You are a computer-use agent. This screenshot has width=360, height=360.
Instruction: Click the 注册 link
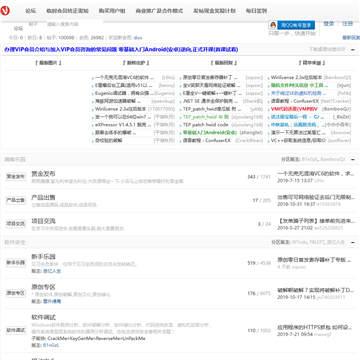[347, 24]
